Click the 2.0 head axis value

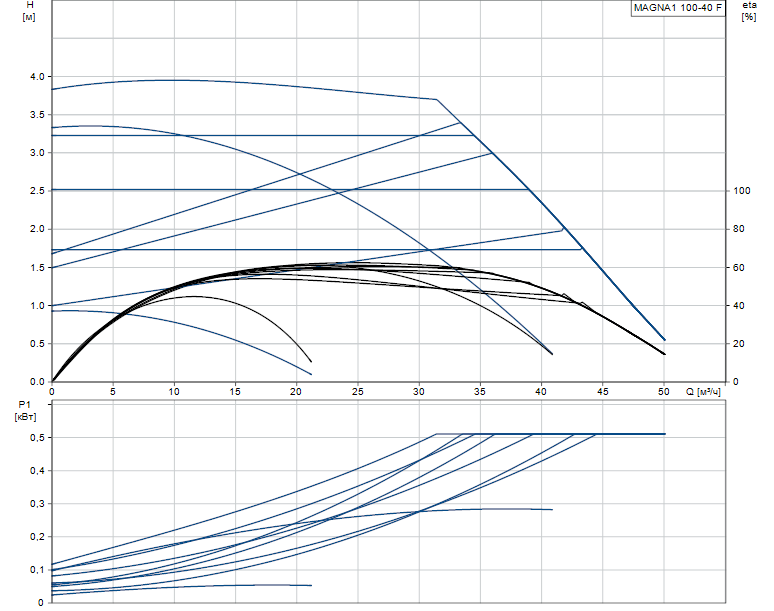pyautogui.click(x=37, y=229)
